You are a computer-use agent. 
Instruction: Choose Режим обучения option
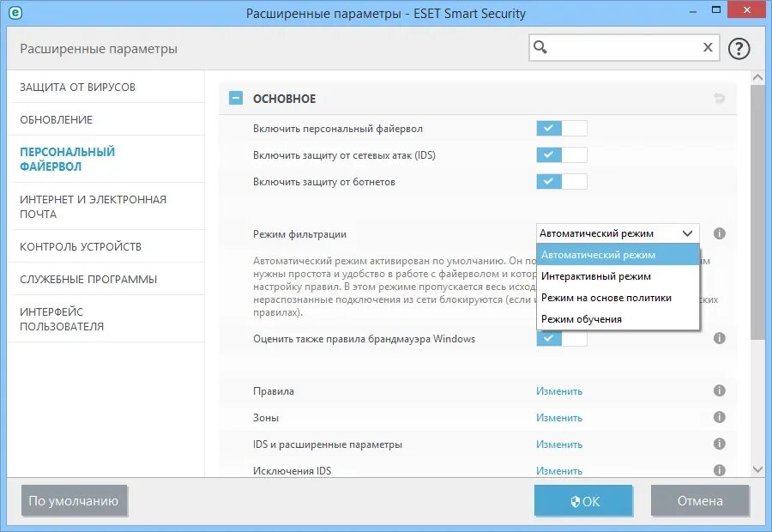[x=618, y=319]
